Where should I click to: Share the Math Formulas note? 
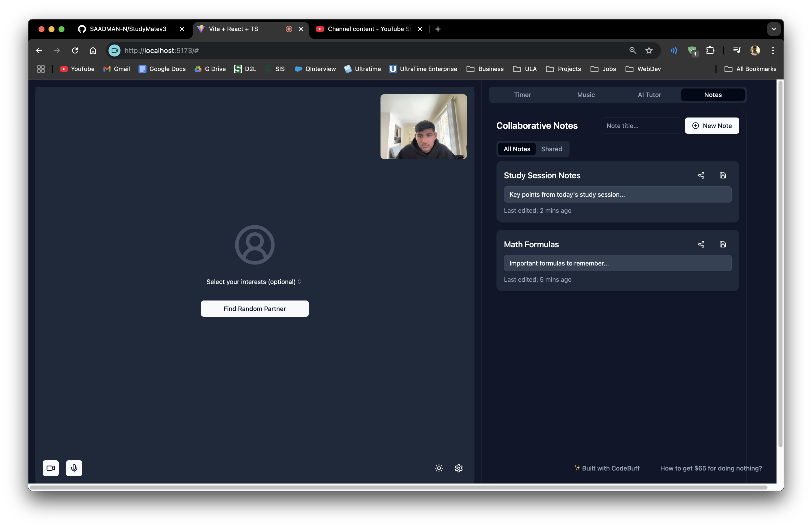point(701,244)
